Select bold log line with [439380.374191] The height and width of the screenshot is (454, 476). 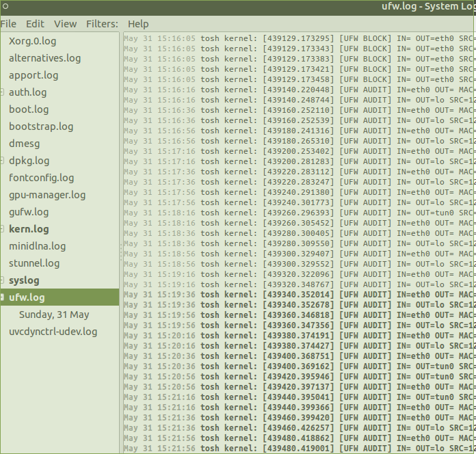tap(300, 336)
